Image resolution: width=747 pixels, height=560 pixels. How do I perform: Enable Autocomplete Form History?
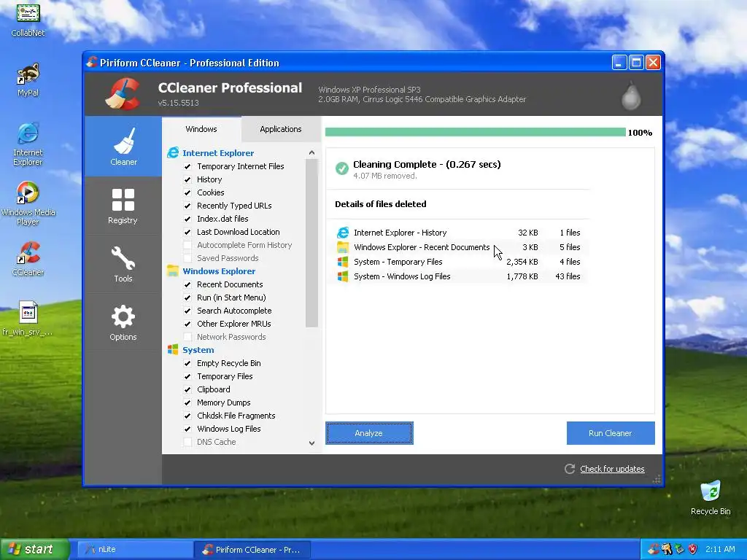(187, 245)
